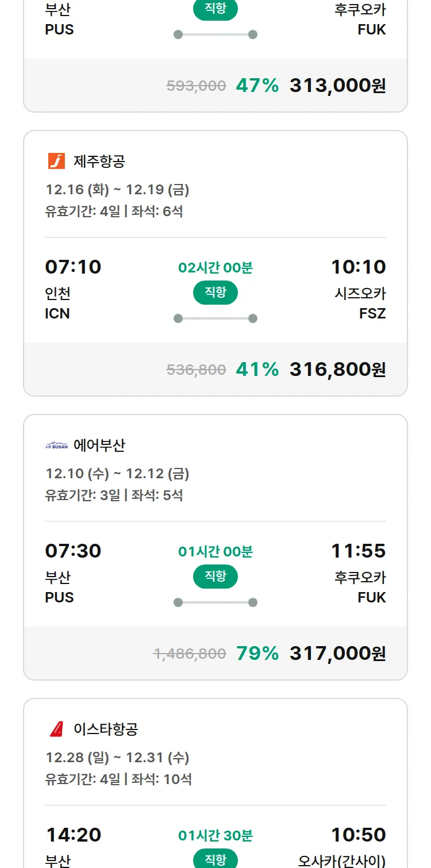Click the 79% discount label

click(x=257, y=653)
